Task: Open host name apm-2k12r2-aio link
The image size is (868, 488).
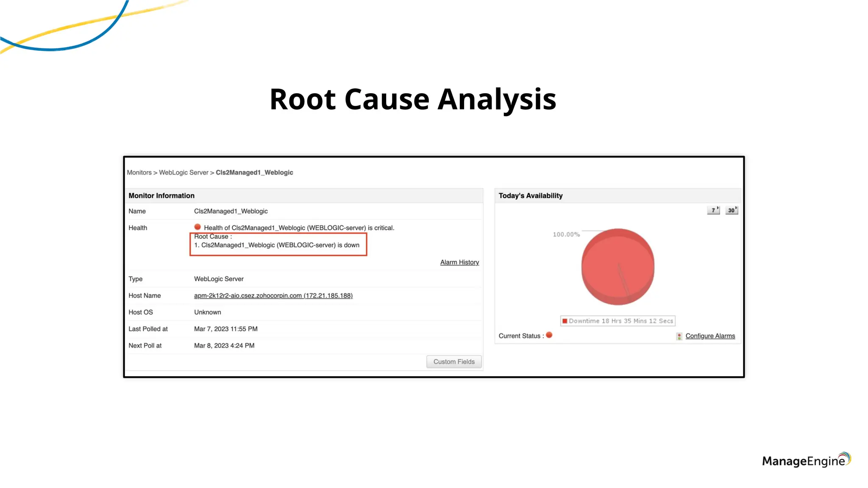Action: [x=273, y=296]
